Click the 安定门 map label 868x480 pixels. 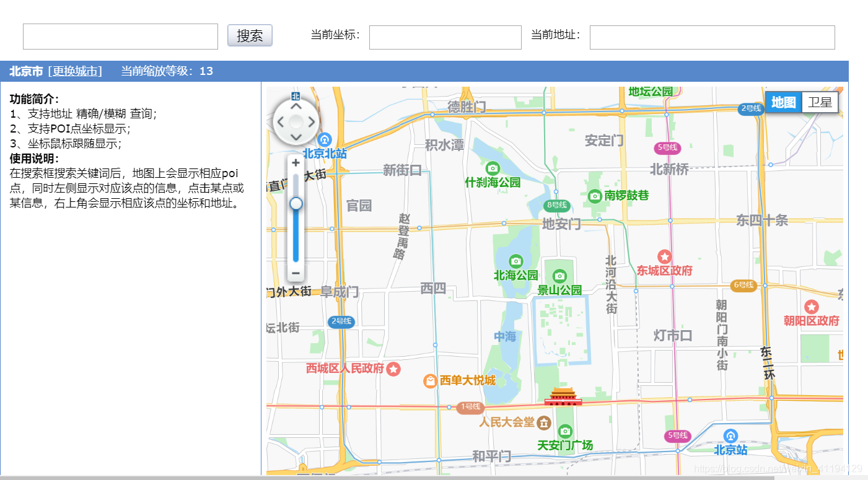click(x=604, y=141)
